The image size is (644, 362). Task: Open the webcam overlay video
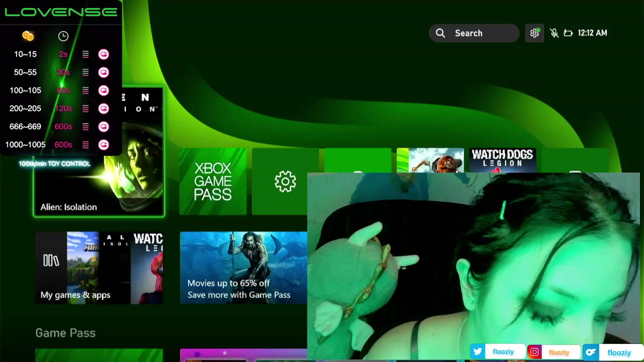point(474,266)
